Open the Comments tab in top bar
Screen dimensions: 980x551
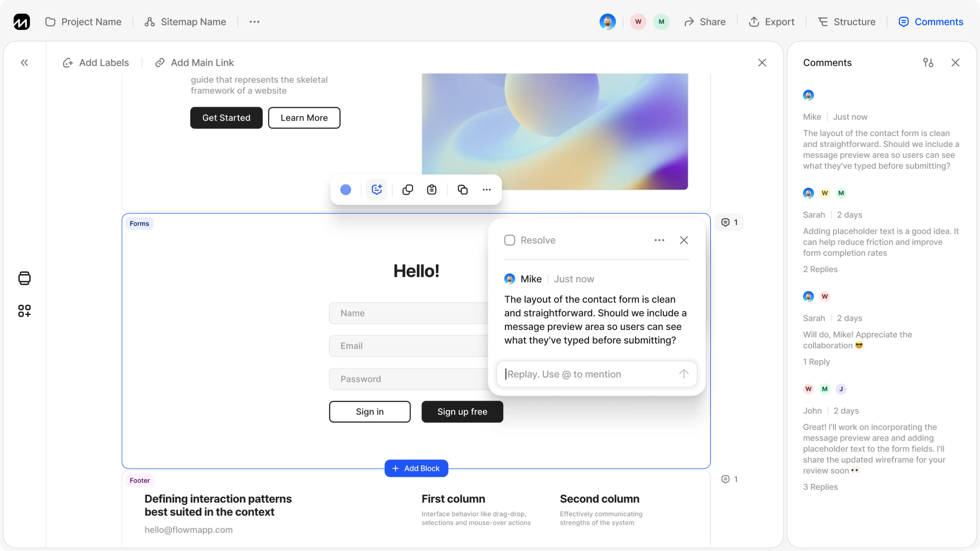[930, 22]
